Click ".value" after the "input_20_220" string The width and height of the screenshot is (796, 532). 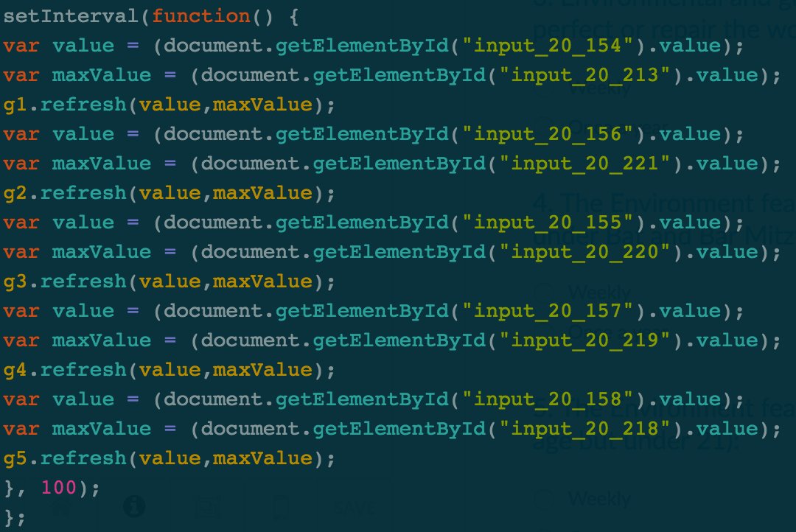(x=722, y=252)
